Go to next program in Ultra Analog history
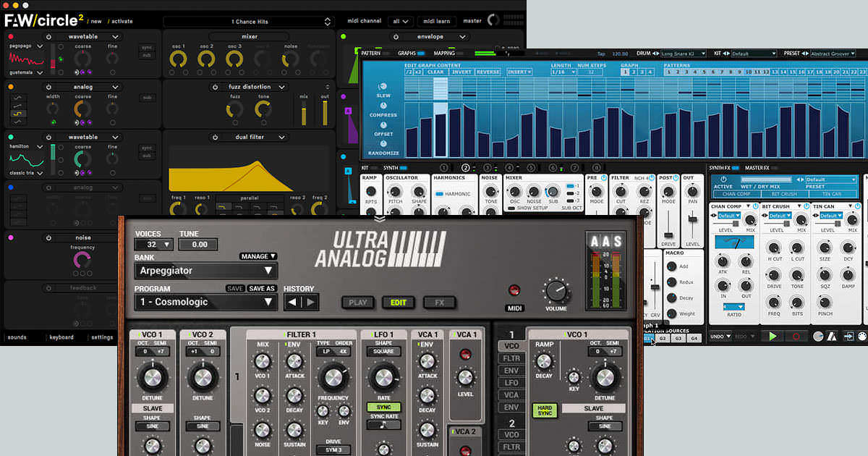This screenshot has height=456, width=868. [310, 303]
